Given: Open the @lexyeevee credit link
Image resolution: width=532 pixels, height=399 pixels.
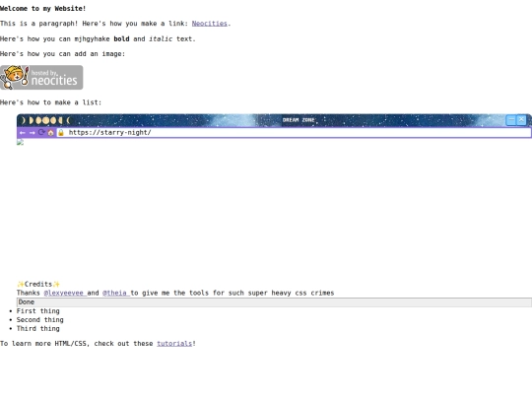Looking at the screenshot, I should click(64, 293).
